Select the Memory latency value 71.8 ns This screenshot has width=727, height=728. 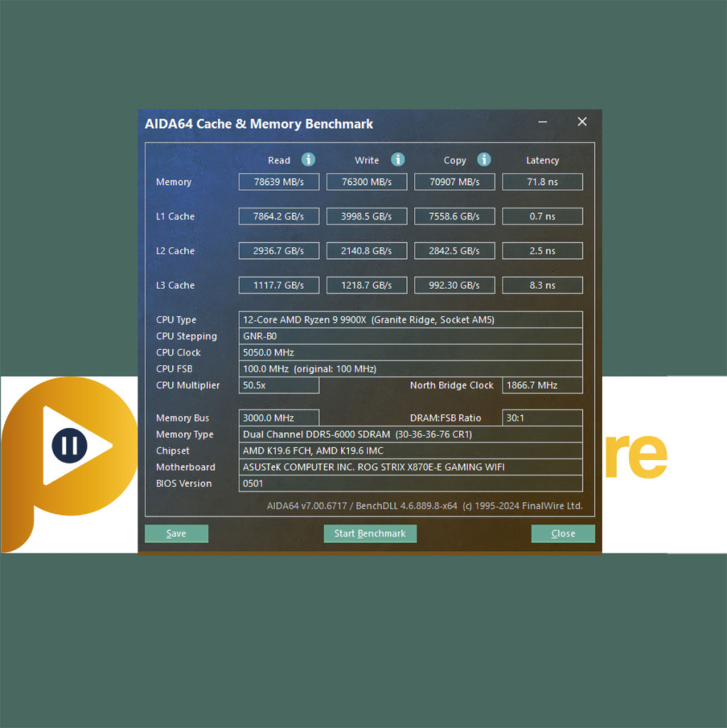pyautogui.click(x=542, y=181)
